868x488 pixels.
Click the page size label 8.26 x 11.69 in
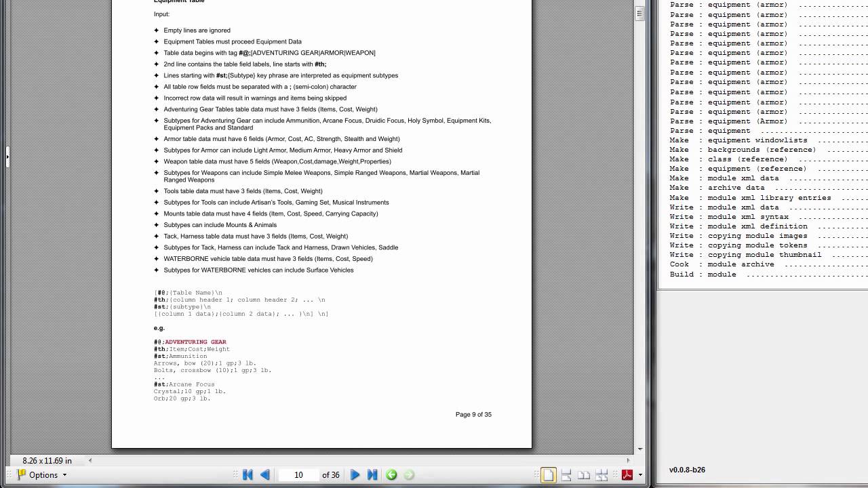(47, 461)
